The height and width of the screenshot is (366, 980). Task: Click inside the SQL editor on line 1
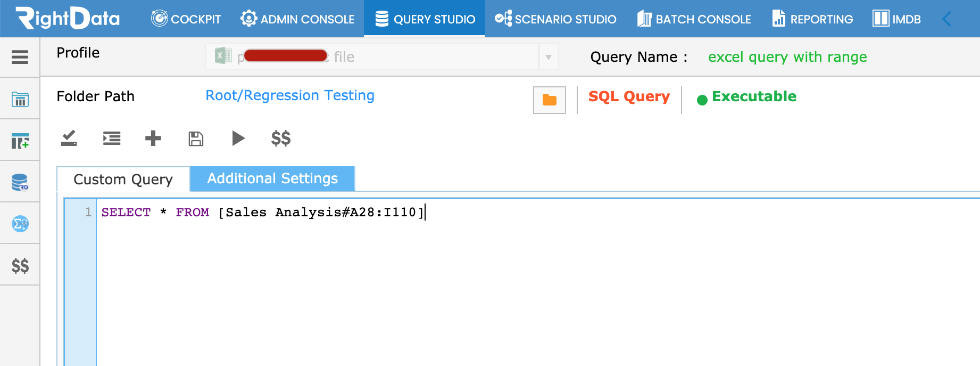coord(537,213)
